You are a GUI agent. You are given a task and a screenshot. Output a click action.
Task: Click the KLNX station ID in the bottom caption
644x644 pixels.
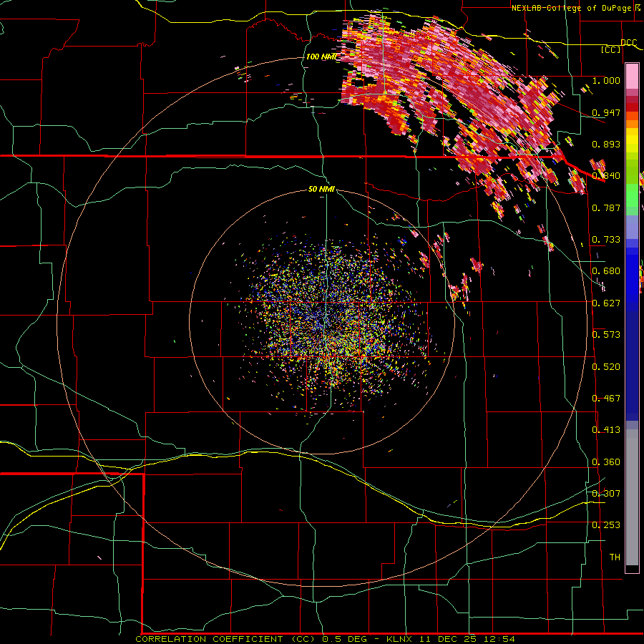[x=401, y=639]
